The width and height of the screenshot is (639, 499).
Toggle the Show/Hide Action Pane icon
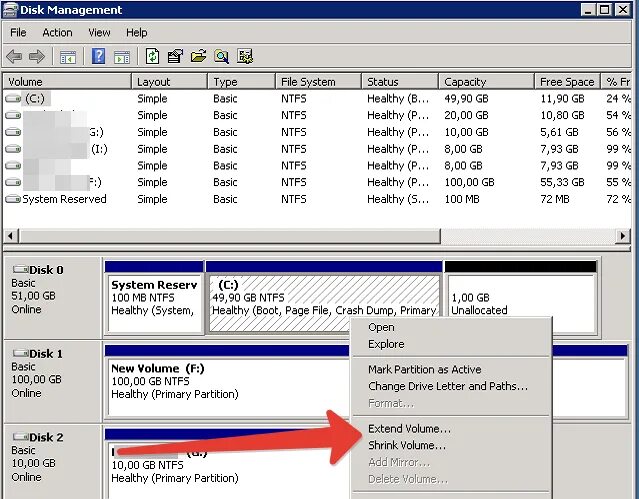(x=122, y=57)
